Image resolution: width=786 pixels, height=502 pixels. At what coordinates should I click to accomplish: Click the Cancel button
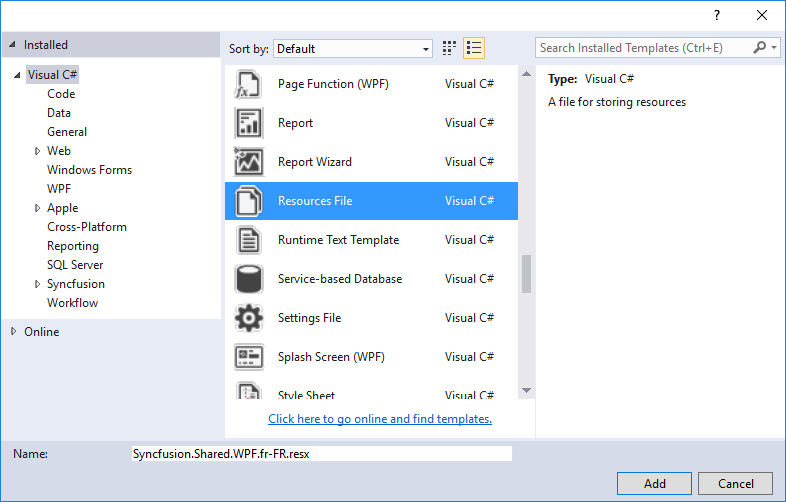[735, 483]
